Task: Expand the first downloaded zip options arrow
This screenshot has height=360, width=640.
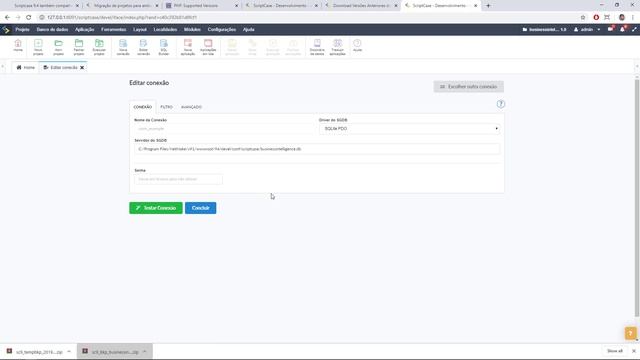Action: (69, 351)
